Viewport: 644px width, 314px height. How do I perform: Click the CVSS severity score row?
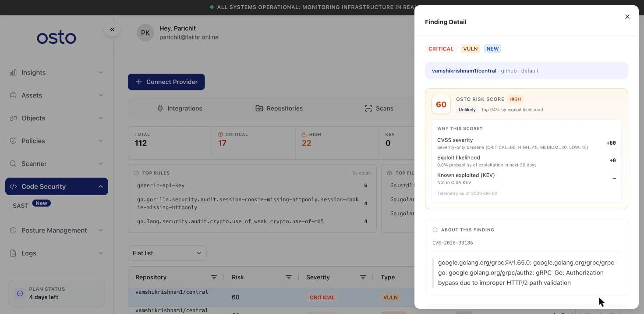tap(527, 143)
